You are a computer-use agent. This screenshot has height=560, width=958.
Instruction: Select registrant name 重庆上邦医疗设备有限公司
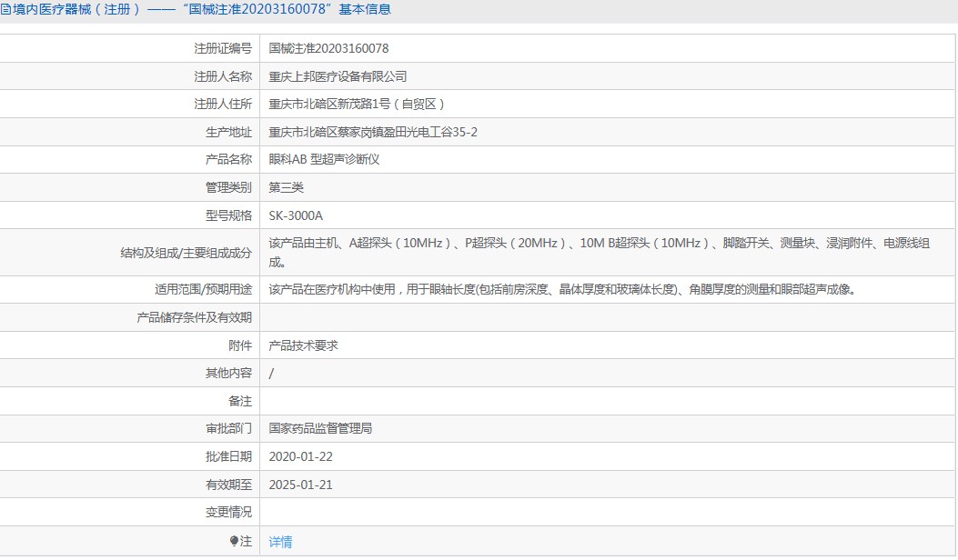click(x=338, y=77)
